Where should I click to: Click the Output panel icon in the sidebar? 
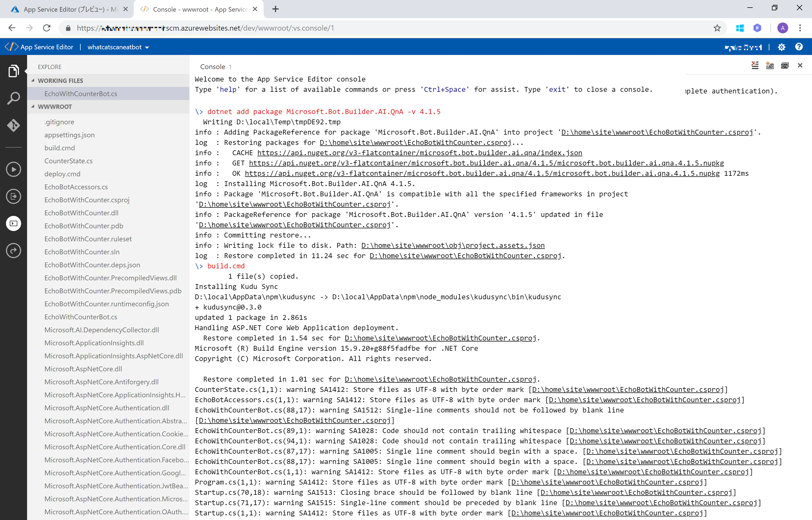[x=14, y=197]
